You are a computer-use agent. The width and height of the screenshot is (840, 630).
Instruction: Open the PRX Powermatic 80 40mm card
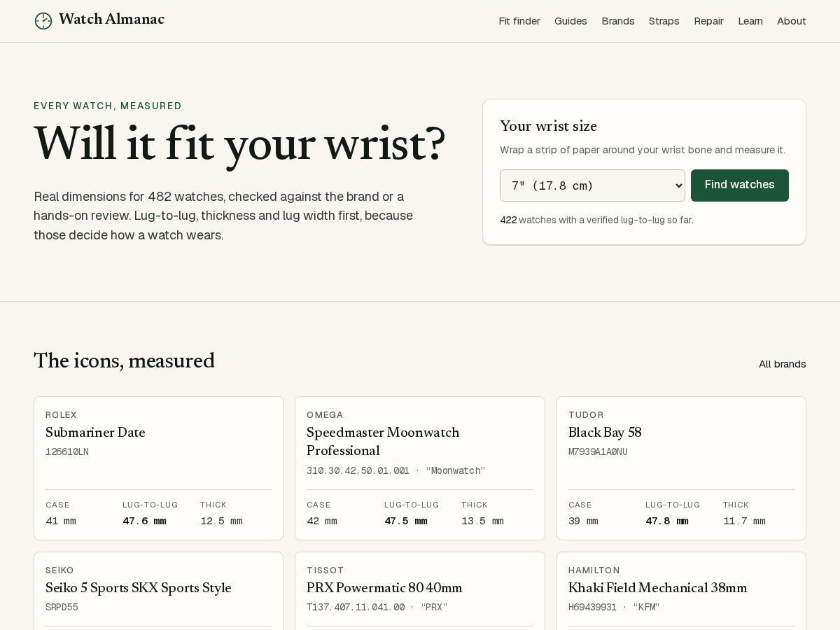tap(384, 588)
